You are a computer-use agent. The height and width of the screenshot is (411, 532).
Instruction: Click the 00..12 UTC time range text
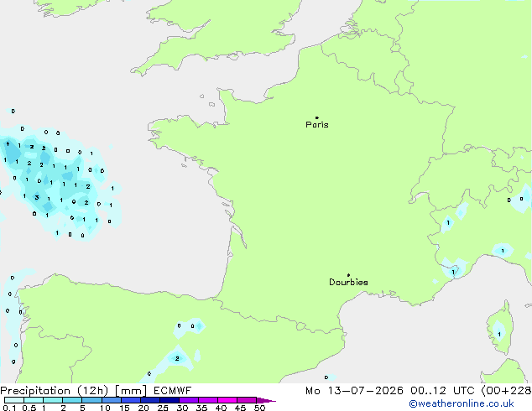[443, 391]
